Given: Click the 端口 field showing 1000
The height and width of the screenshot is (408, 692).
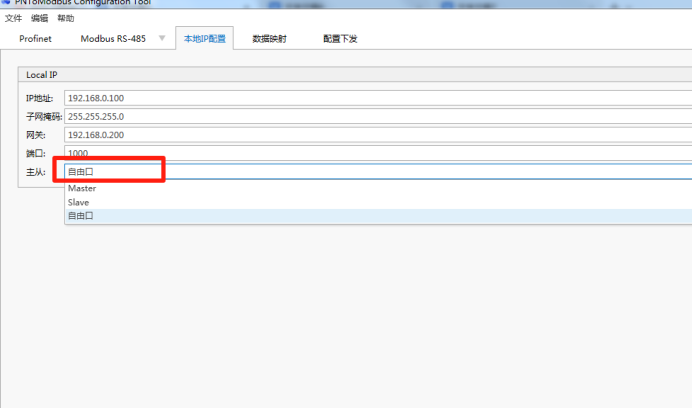Looking at the screenshot, I should 378,153.
